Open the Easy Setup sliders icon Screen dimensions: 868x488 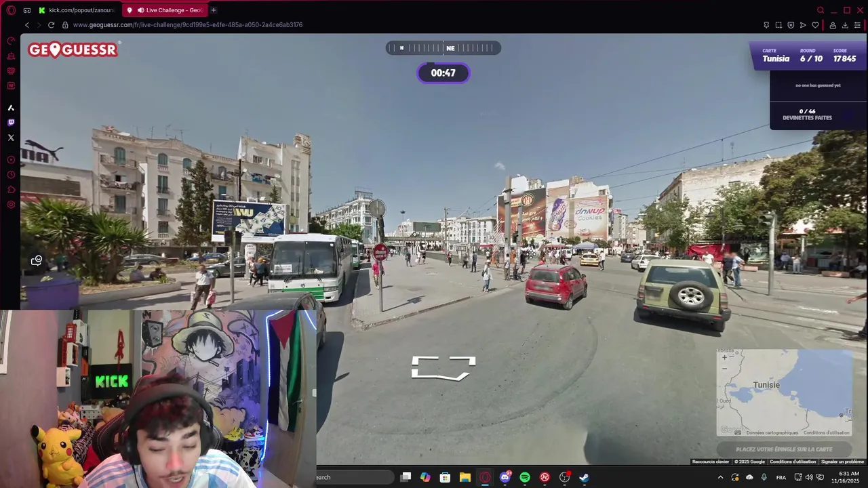(x=857, y=25)
